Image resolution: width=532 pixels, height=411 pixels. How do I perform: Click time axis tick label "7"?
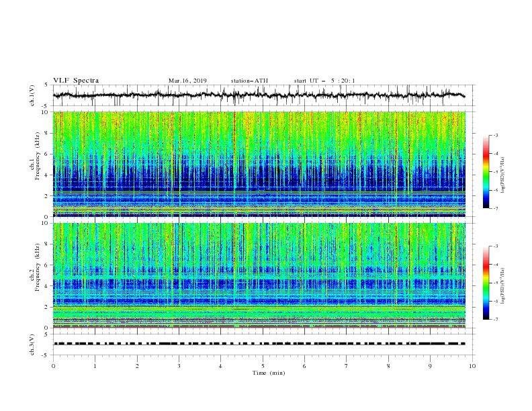[347, 366]
